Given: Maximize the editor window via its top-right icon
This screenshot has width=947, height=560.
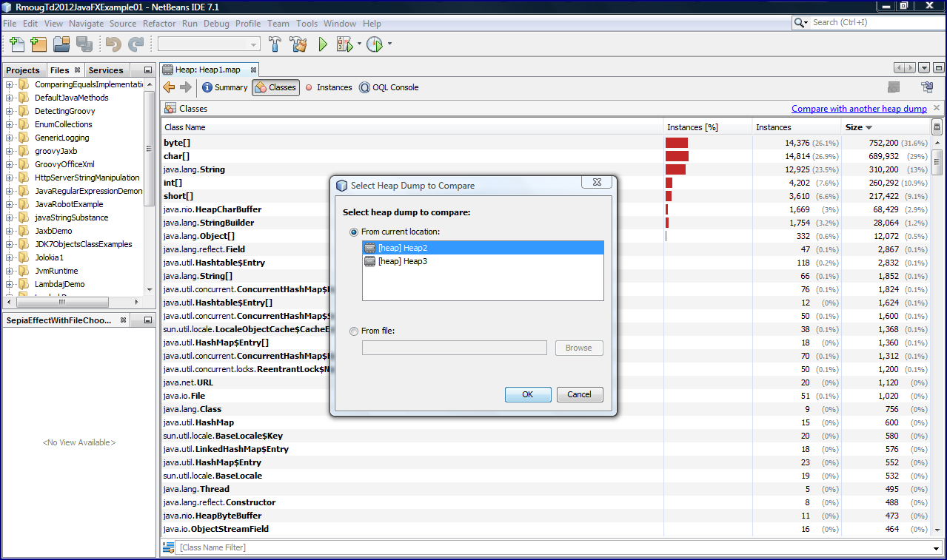Looking at the screenshot, I should pyautogui.click(x=939, y=67).
